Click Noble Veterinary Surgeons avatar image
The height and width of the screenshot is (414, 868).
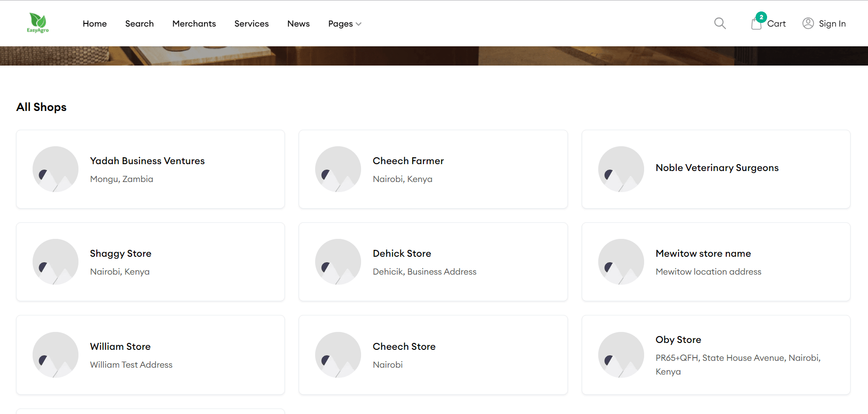621,169
